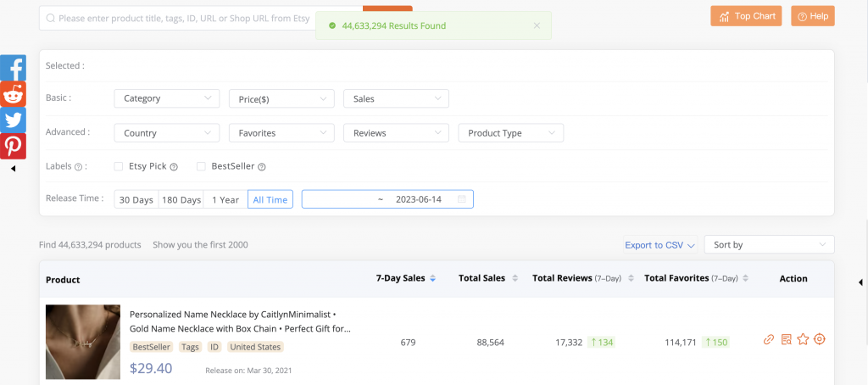Open the Top Chart button
The image size is (868, 385).
point(746,16)
